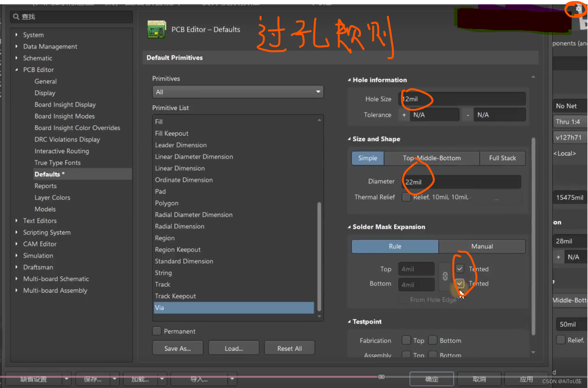Click the Load... button

(x=234, y=348)
